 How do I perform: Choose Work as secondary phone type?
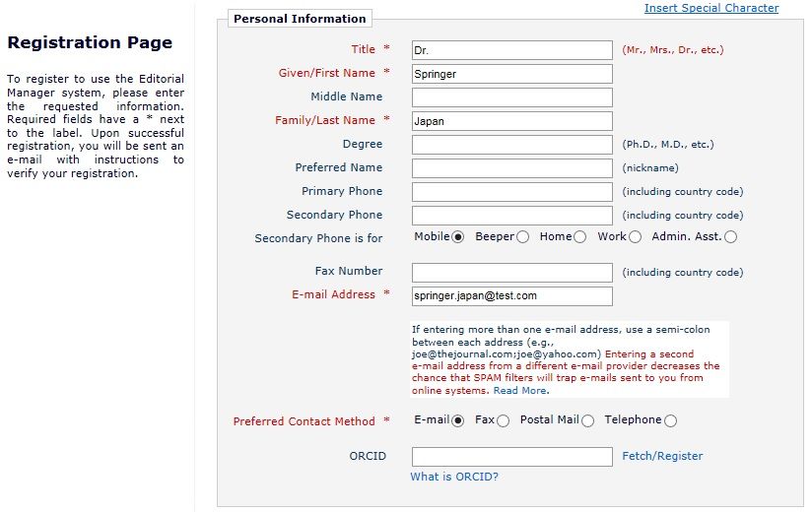635,237
